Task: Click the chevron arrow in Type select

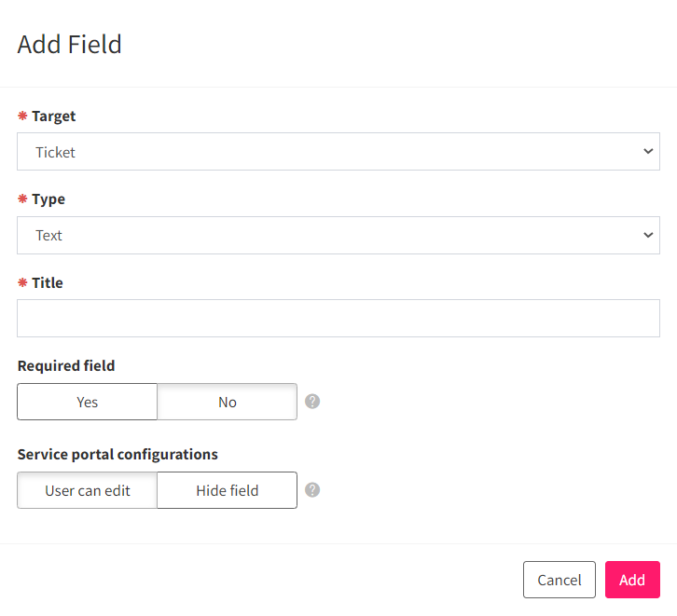Action: 648,235
